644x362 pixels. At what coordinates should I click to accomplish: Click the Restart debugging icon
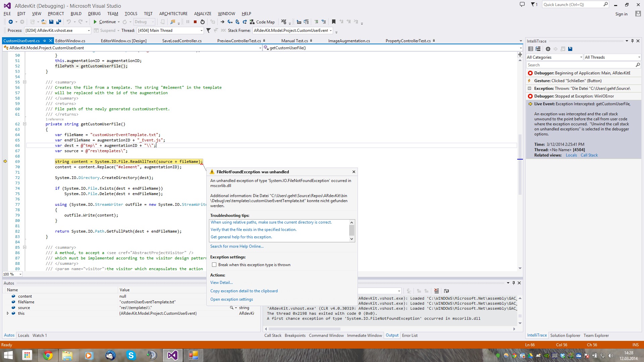click(x=203, y=22)
